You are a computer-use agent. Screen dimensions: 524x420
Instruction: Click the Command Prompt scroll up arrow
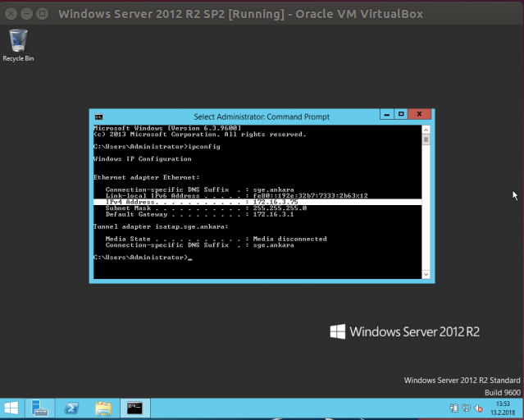(426, 130)
